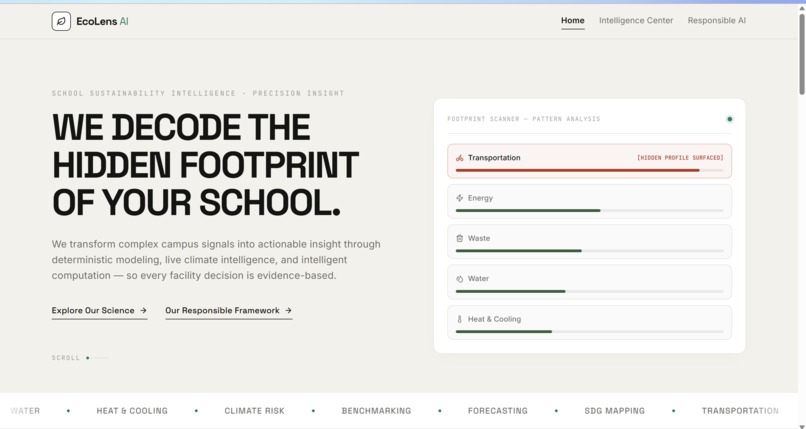Screen dimensions: 806x429
Task: Select the Heat & Cooling label in scanner
Action: coord(494,319)
